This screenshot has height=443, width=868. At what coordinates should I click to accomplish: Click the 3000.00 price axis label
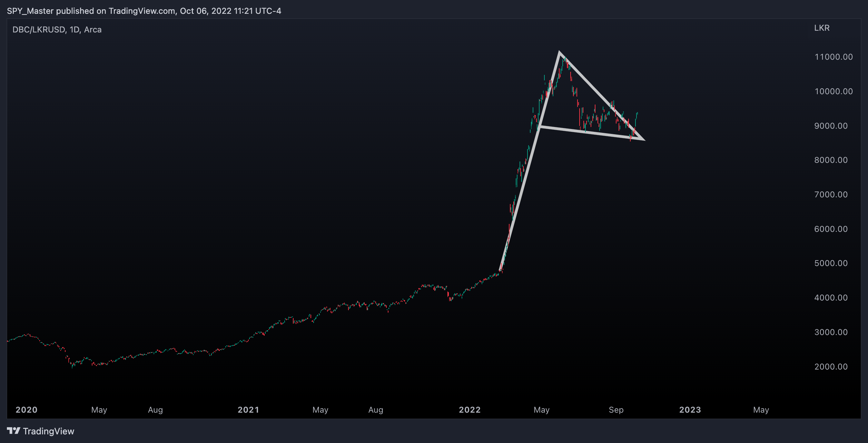pos(831,332)
